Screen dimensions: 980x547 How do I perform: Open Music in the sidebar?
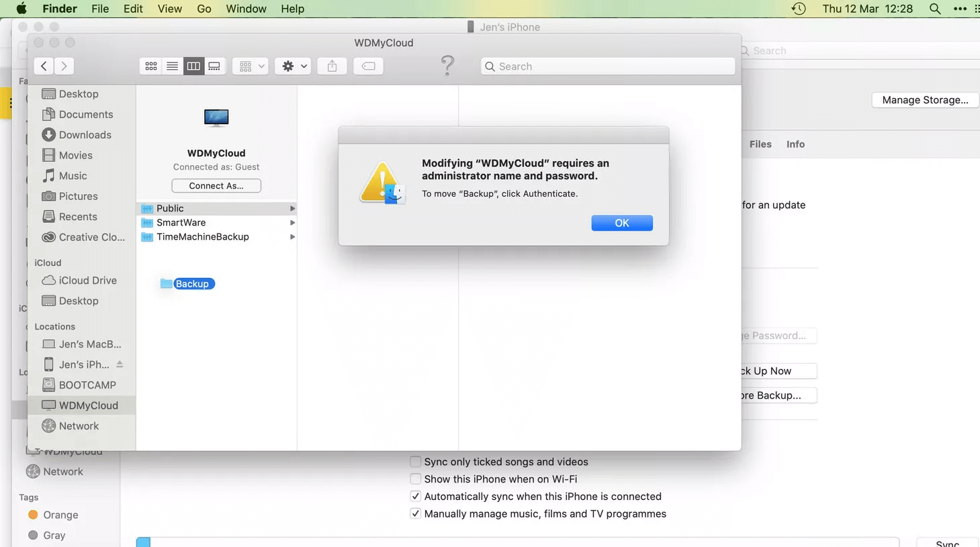pyautogui.click(x=64, y=176)
